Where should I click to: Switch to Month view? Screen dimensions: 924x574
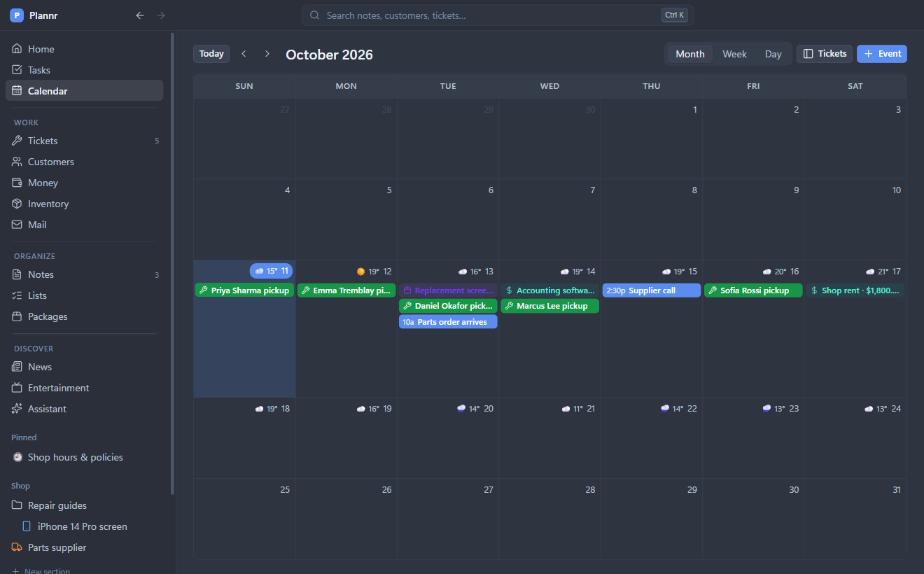point(690,54)
